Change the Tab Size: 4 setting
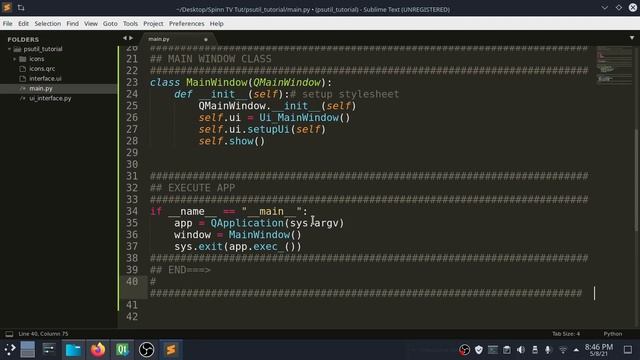 (x=566, y=334)
